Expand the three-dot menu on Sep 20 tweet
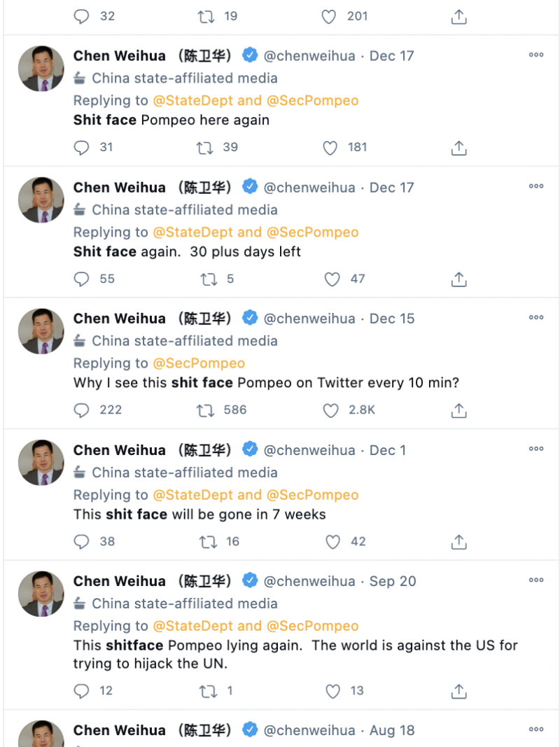Image resolution: width=560 pixels, height=747 pixels. pos(536,580)
